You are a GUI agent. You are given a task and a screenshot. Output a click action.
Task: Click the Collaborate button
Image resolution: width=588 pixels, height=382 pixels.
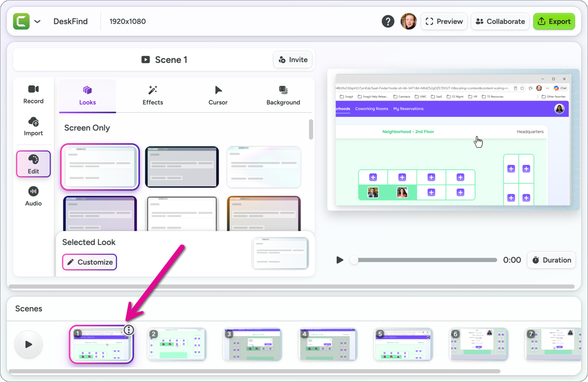pos(500,21)
